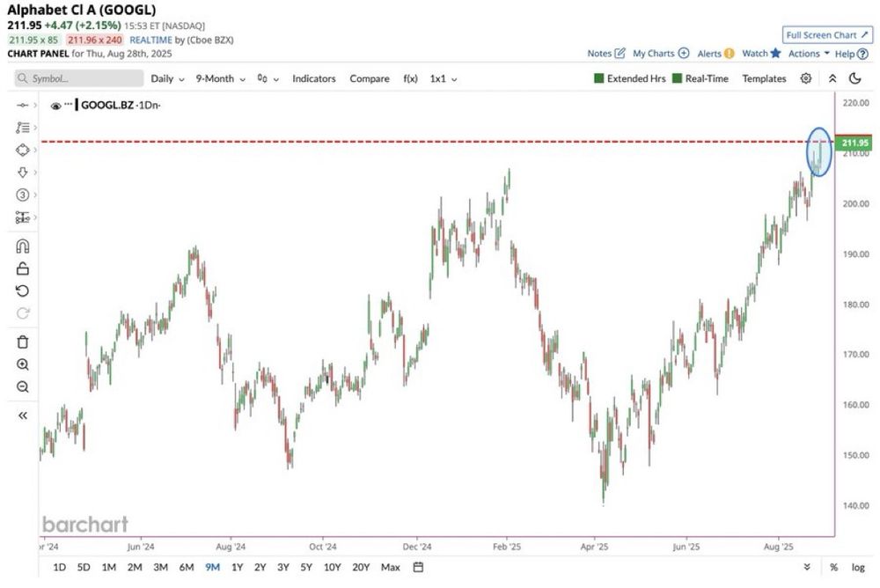The image size is (880, 588).
Task: Select the 10Y time range
Action: (x=333, y=567)
